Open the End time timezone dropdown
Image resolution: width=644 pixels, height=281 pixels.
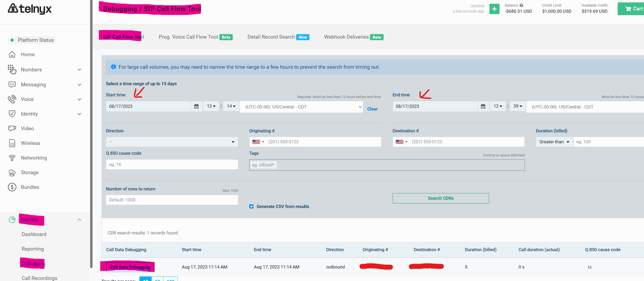585,107
